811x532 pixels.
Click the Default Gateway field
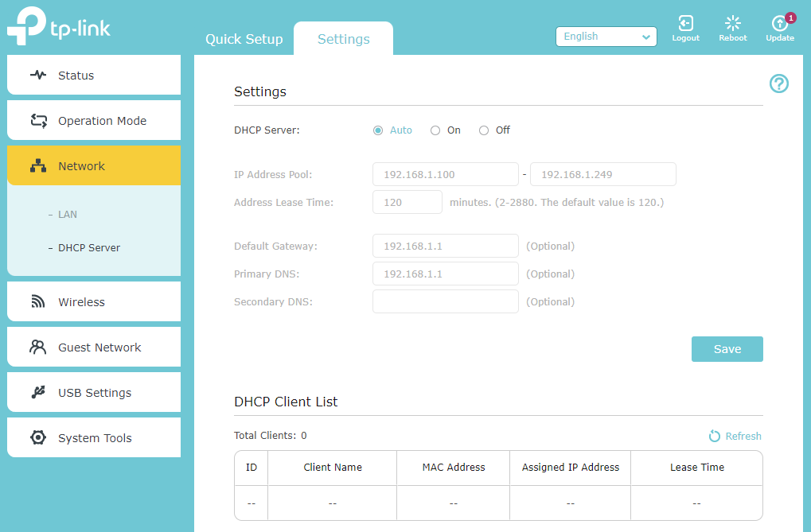tap(446, 246)
